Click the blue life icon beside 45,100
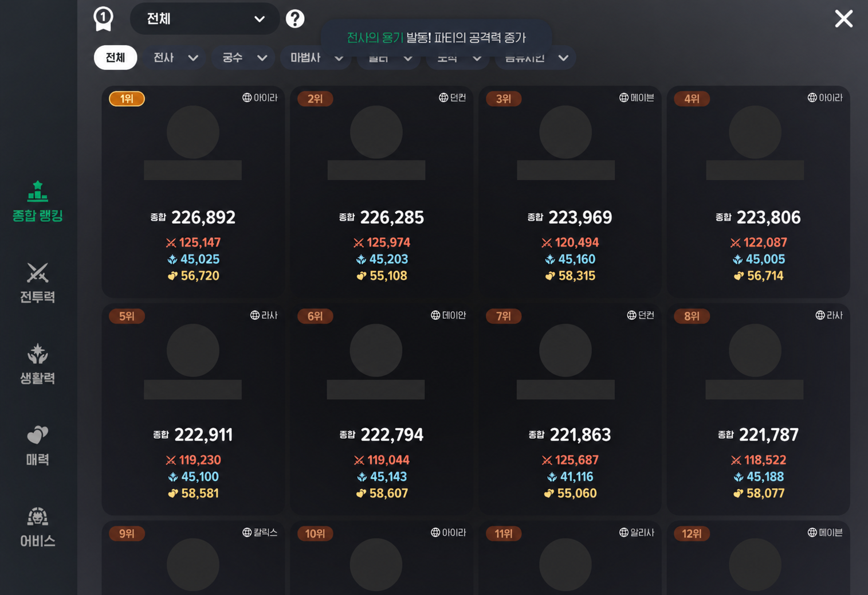Viewport: 868px width, 595px height. click(x=173, y=477)
